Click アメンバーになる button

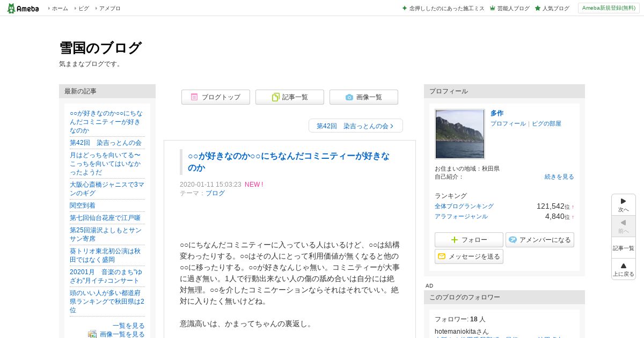[540, 240]
